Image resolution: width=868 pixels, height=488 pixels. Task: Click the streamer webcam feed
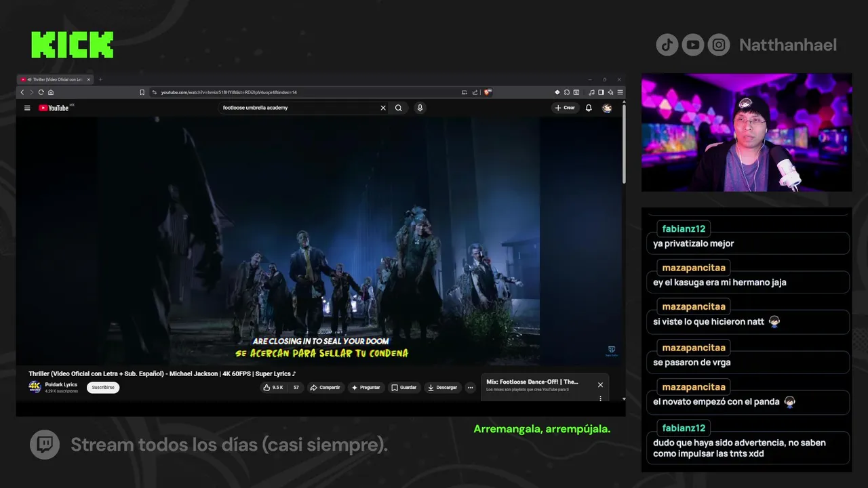[747, 132]
